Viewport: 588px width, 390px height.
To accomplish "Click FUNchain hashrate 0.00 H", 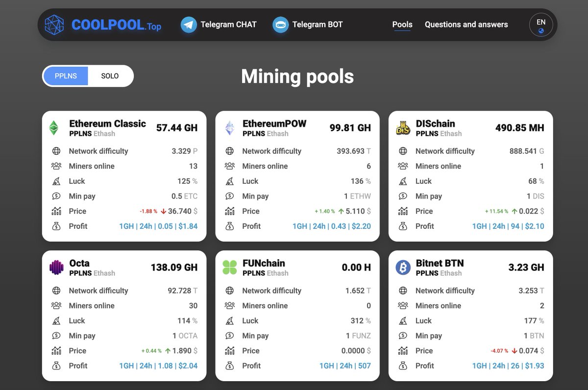I will click(x=356, y=268).
